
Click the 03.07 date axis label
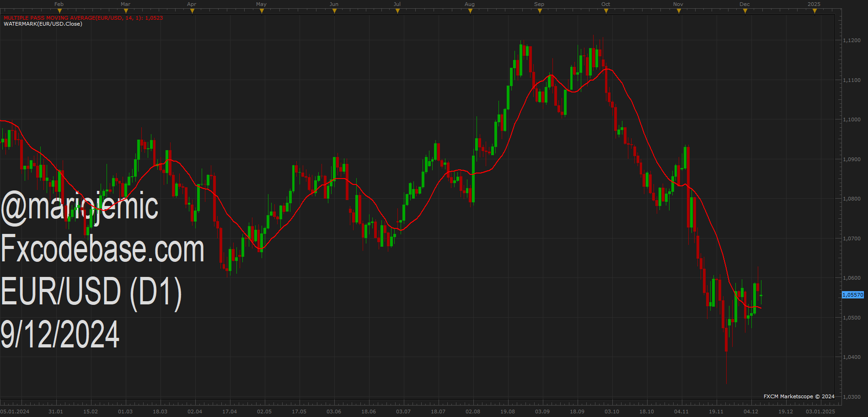[x=403, y=412]
